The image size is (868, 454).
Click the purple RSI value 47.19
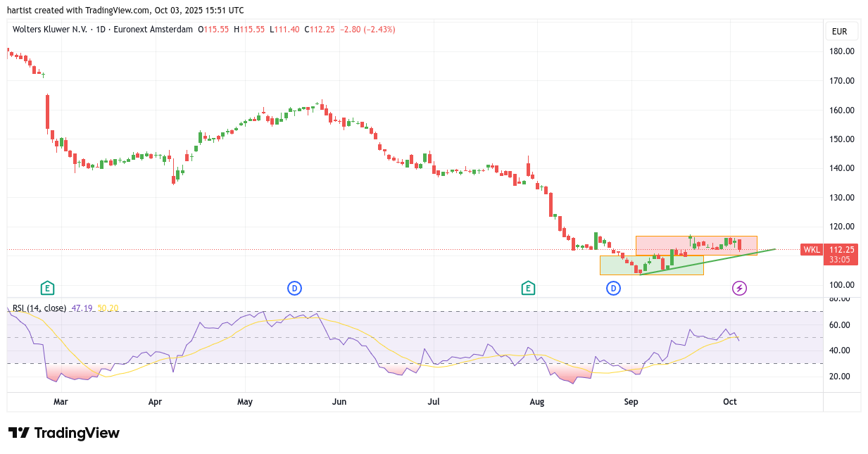[82, 308]
